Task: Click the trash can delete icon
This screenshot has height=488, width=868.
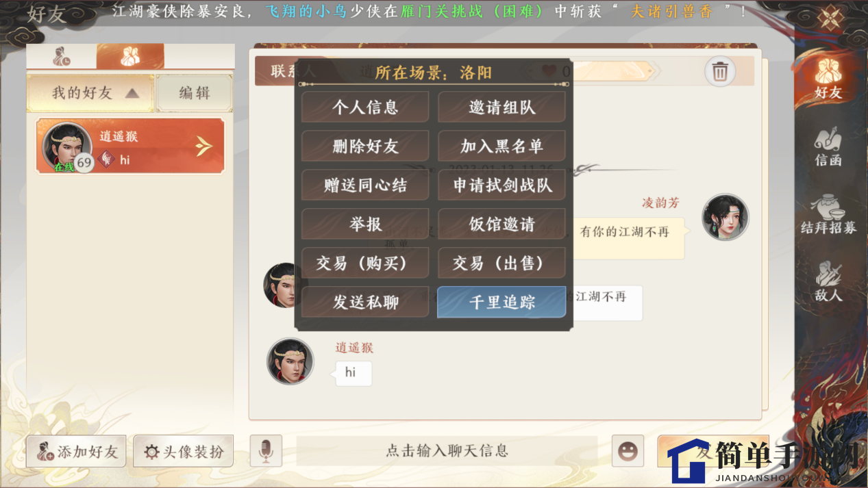Action: tap(719, 71)
